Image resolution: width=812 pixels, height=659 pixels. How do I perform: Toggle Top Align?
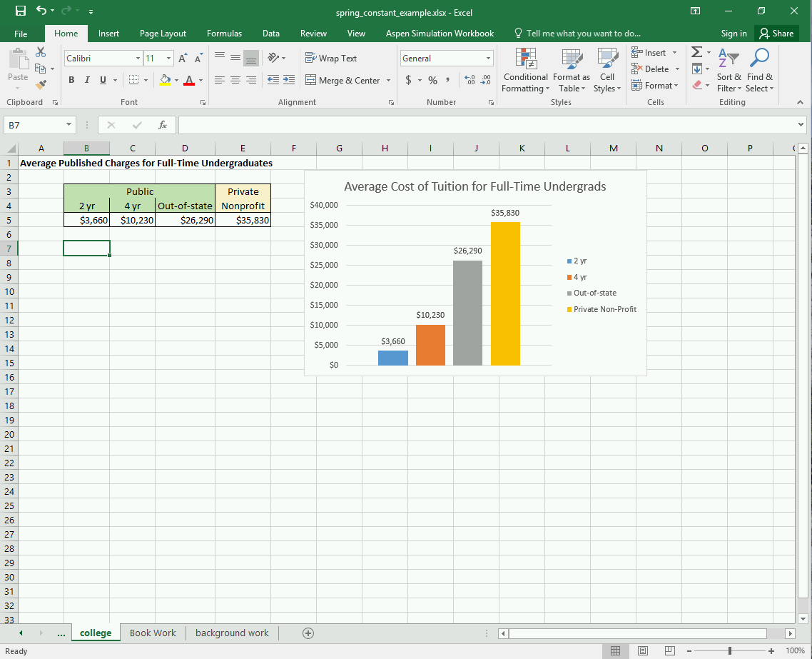click(x=220, y=58)
